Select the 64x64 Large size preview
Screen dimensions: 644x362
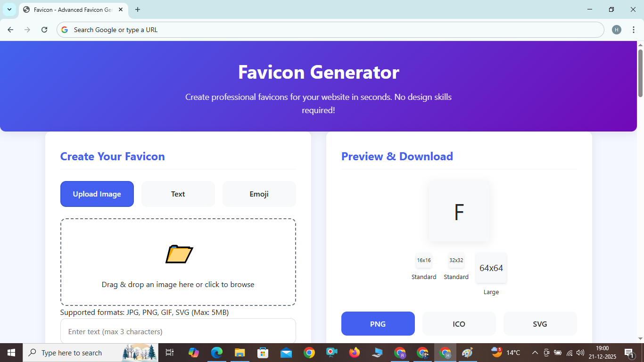pos(491,268)
